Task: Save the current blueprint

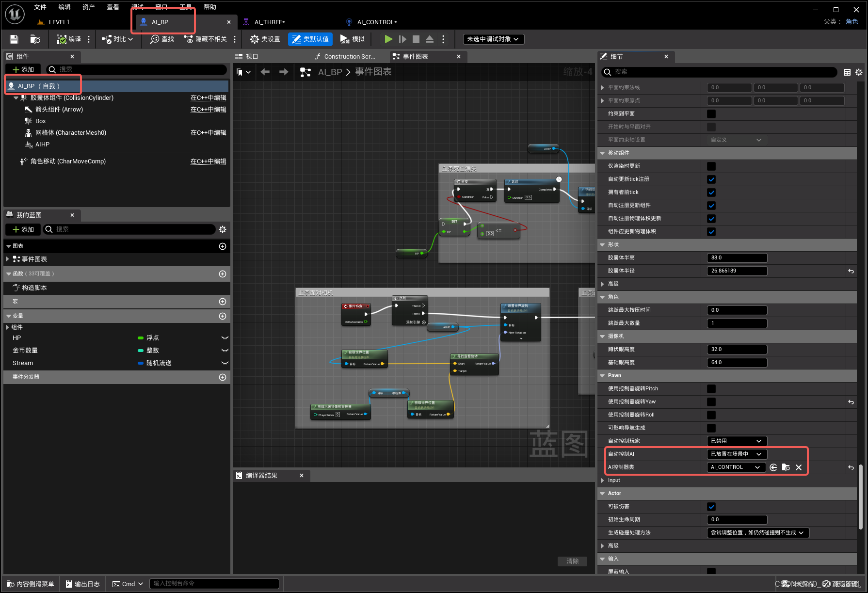Action: click(13, 39)
